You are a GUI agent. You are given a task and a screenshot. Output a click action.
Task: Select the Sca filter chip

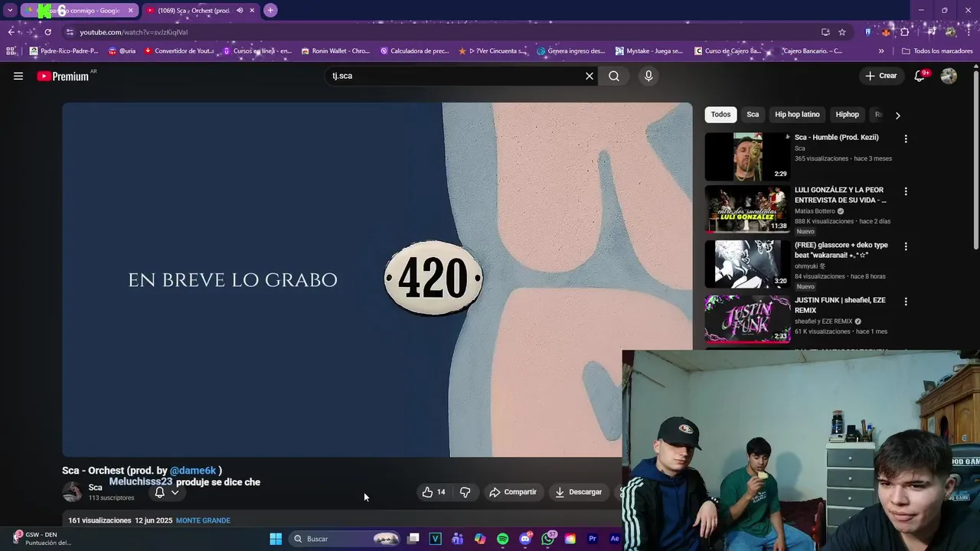[x=753, y=115]
